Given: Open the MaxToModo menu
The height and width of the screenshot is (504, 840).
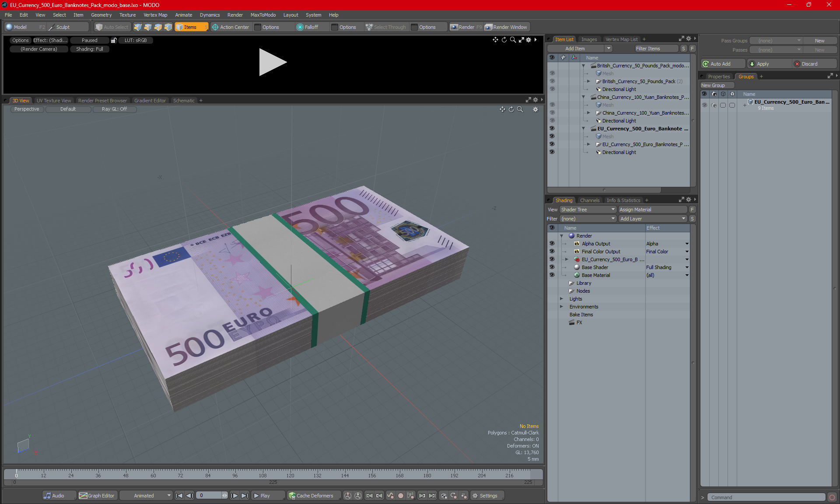Looking at the screenshot, I should 263,15.
